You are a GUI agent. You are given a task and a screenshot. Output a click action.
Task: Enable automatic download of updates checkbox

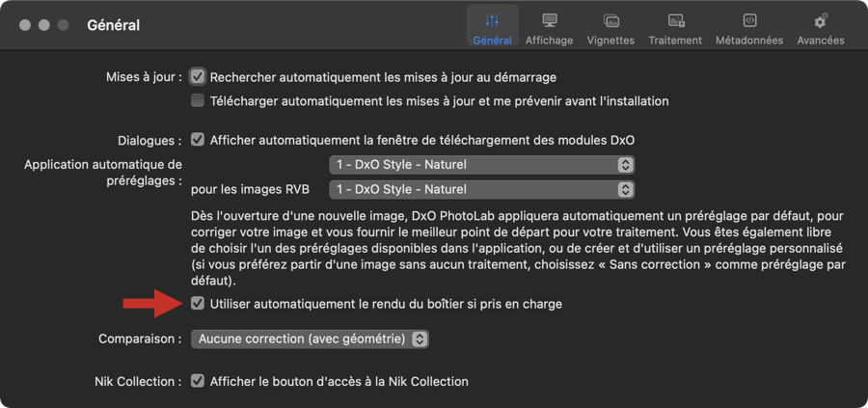(x=198, y=100)
